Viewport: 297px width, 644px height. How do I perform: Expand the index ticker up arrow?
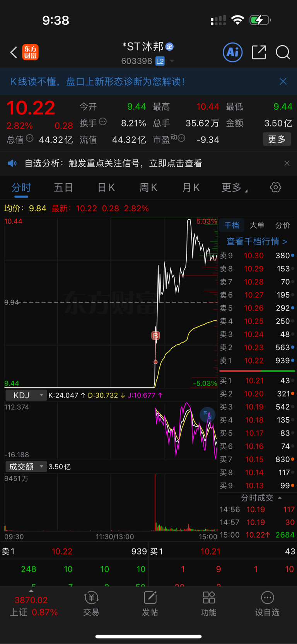pyautogui.click(x=31, y=591)
